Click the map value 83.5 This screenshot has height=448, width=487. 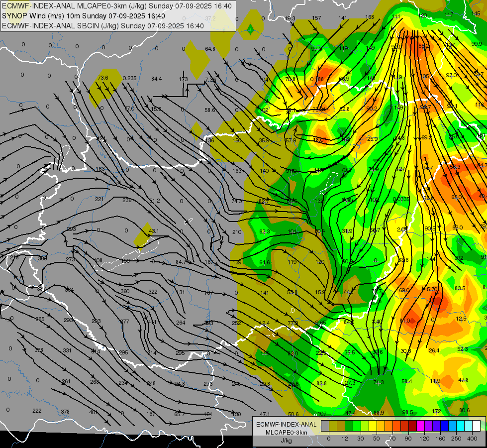tap(460, 289)
